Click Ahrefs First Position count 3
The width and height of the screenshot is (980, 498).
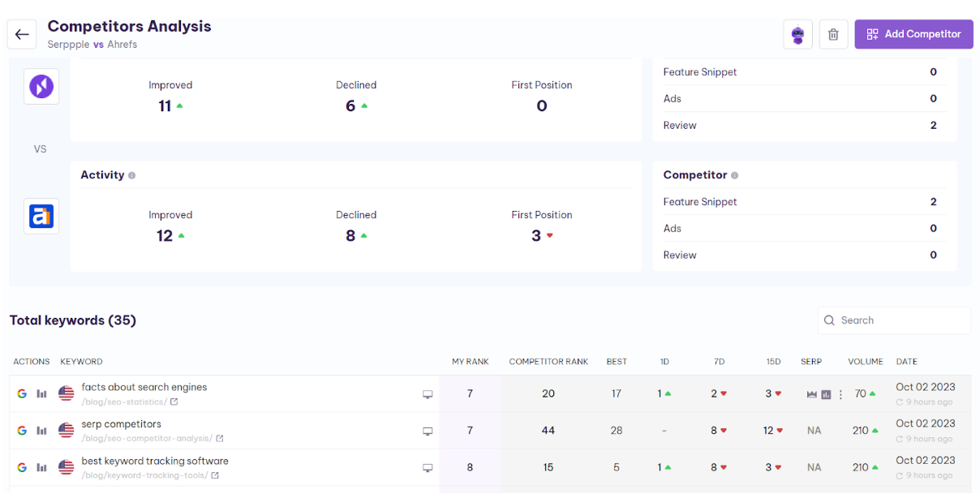[536, 236]
